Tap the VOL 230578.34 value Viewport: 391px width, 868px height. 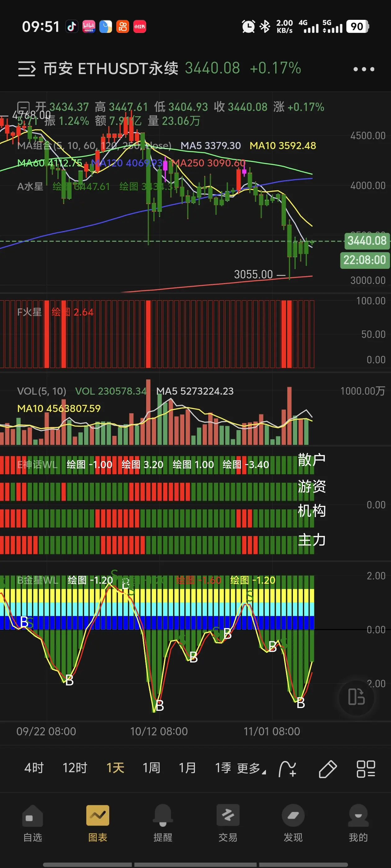tap(111, 391)
